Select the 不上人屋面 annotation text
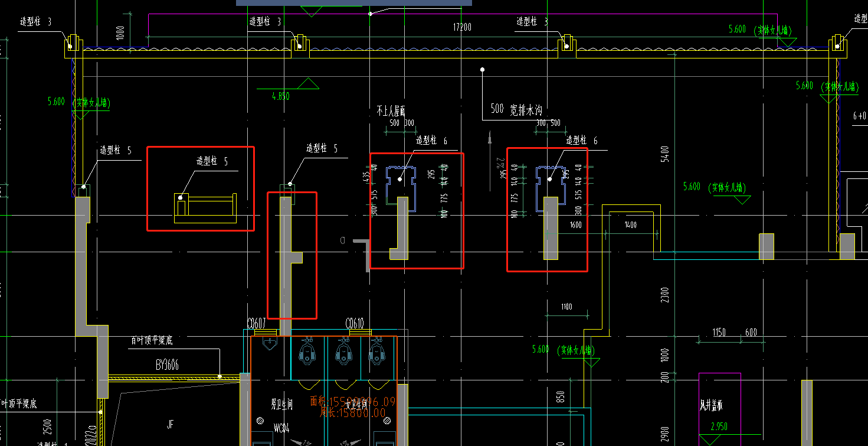The height and width of the screenshot is (446, 868). (x=391, y=110)
